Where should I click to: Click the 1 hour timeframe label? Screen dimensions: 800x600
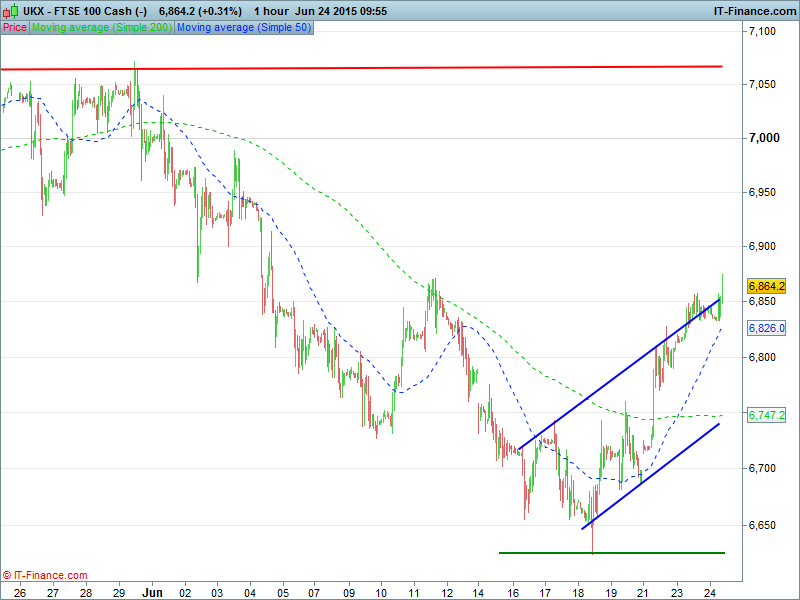[x=273, y=11]
